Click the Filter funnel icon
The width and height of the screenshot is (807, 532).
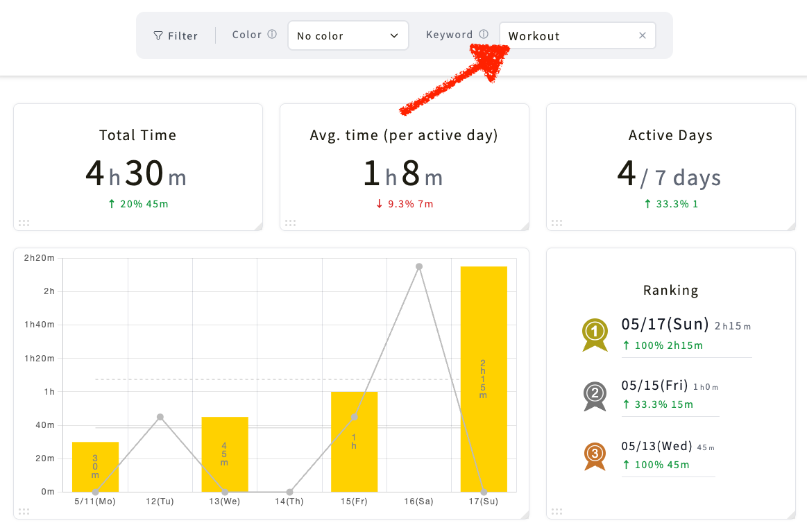click(x=158, y=35)
